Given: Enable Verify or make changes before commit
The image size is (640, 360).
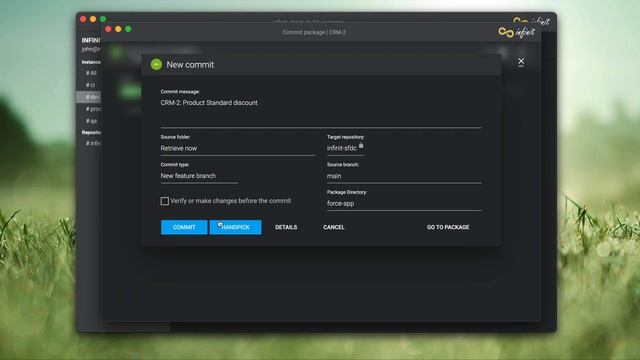Looking at the screenshot, I should click(x=165, y=201).
